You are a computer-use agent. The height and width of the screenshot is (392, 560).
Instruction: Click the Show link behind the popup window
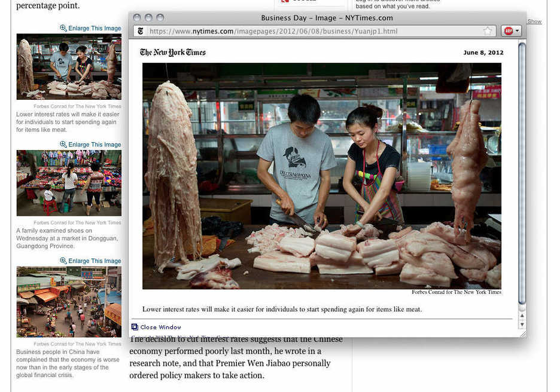[x=534, y=22]
